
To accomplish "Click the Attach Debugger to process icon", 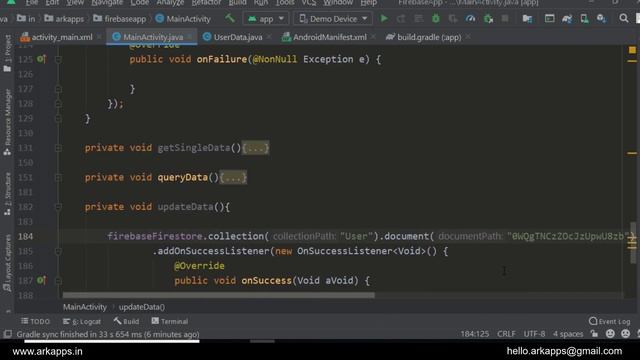I will 488,18.
